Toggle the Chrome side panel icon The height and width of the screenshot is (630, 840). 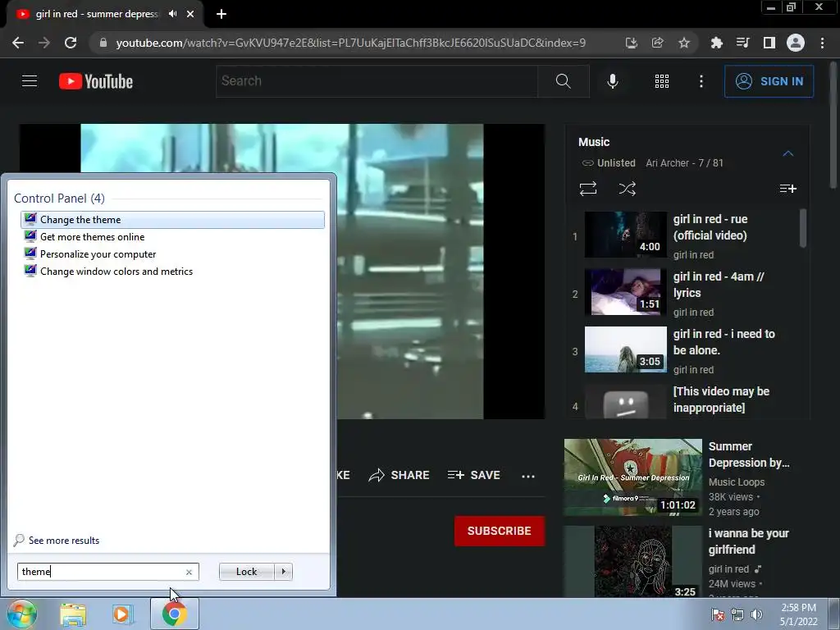point(769,43)
